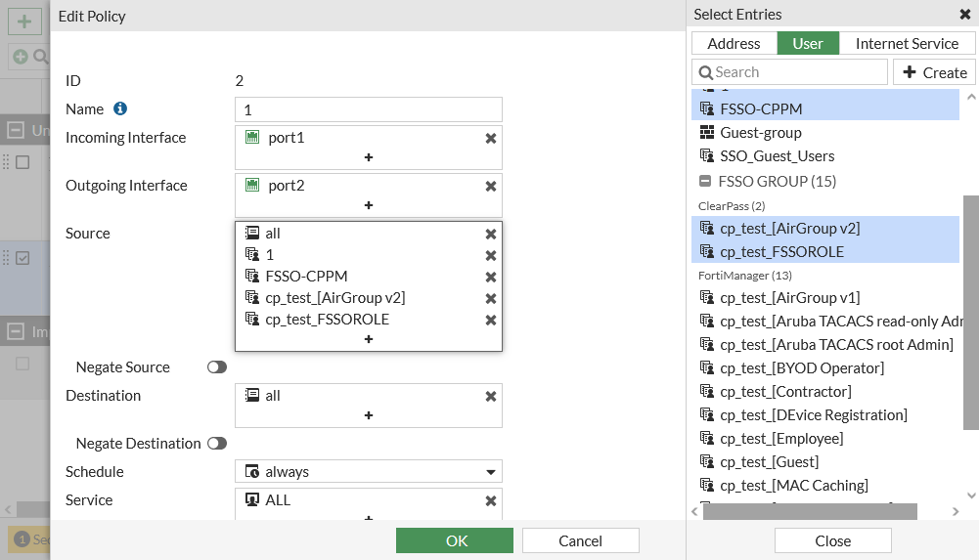Click the Search entries field

(x=789, y=72)
